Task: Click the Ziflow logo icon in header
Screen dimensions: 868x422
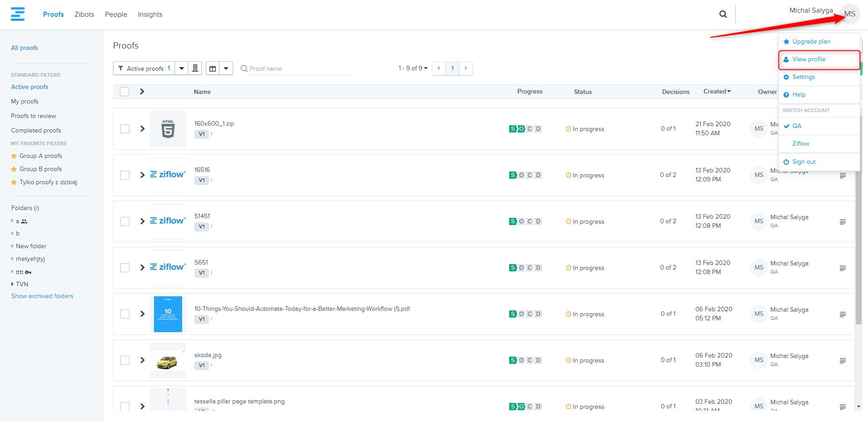Action: [18, 14]
